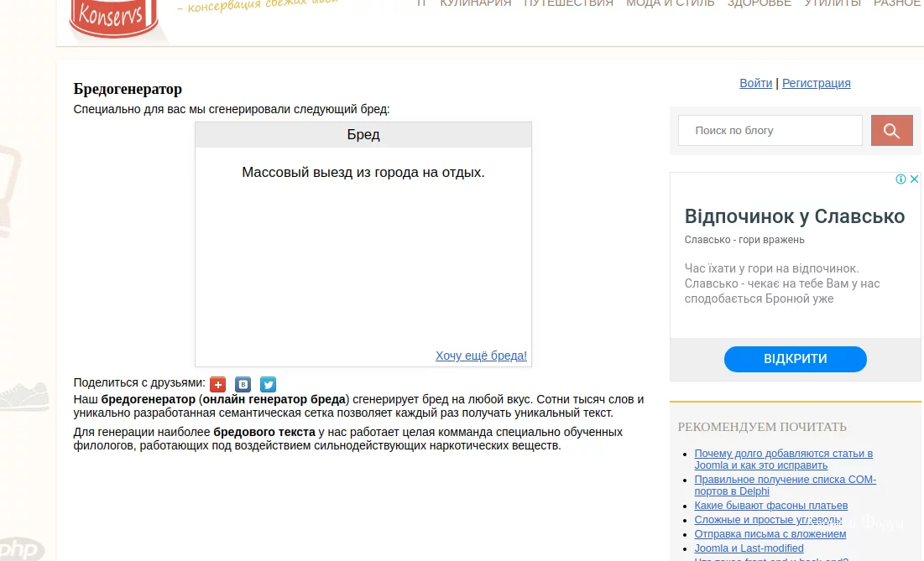Click 'Специально для вас мы сгенерировали' text
924x561 pixels.
click(x=231, y=109)
